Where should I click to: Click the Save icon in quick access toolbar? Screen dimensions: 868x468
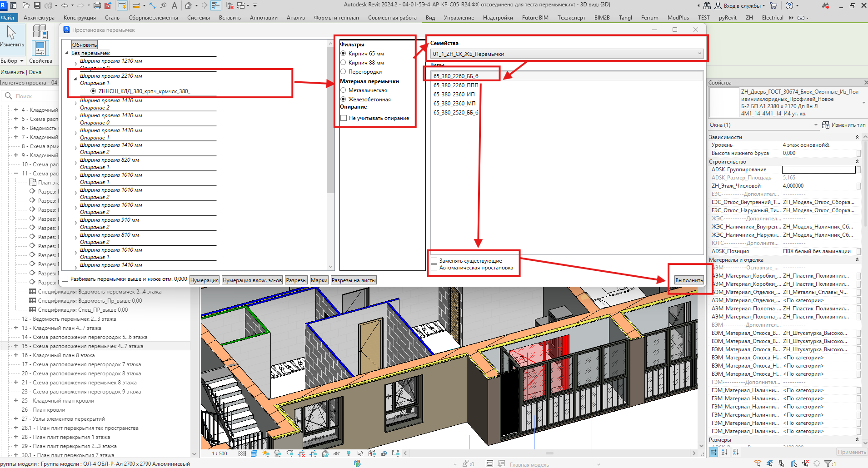click(37, 5)
